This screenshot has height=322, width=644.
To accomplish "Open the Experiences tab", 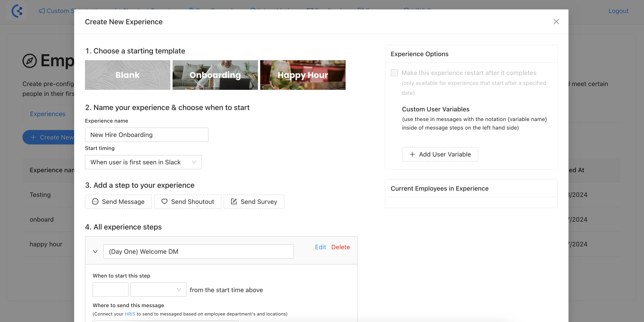I will click(47, 114).
